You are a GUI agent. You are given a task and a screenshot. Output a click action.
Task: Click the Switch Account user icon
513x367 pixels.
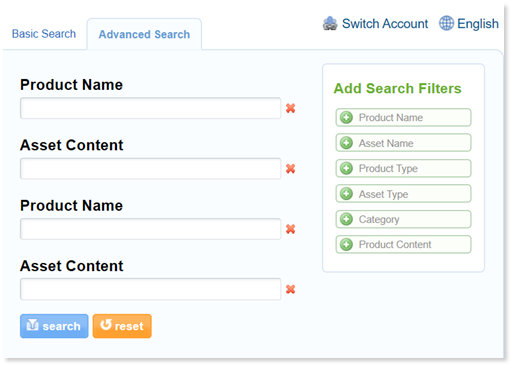click(x=330, y=23)
